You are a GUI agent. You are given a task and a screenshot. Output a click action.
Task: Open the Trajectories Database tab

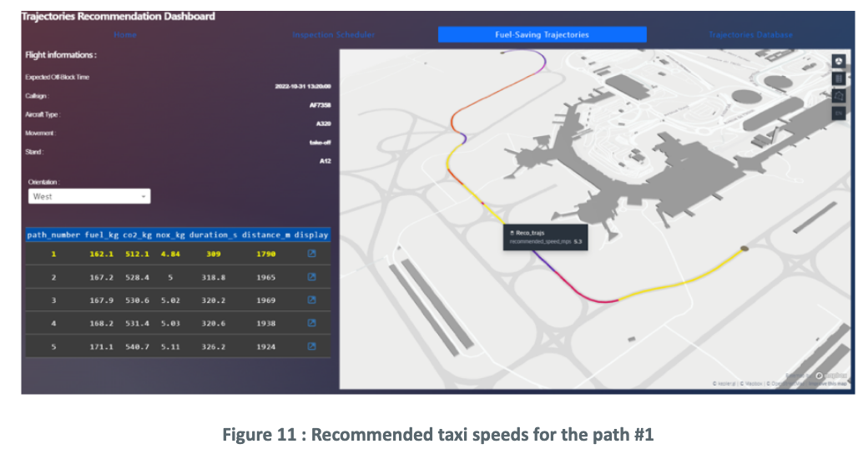pos(750,35)
